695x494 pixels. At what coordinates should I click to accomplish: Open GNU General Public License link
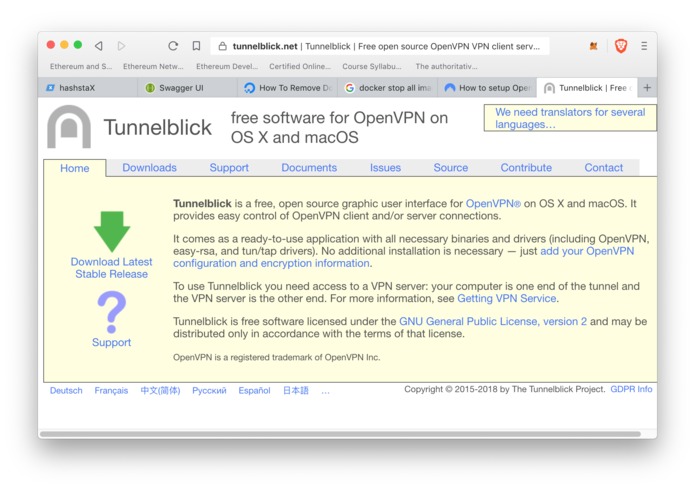[x=493, y=321]
